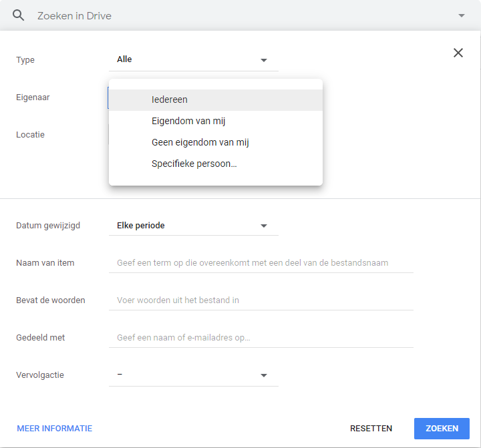This screenshot has height=448, width=481.
Task: Click the Datum gewijzigd dropdown arrow
Action: (263, 226)
